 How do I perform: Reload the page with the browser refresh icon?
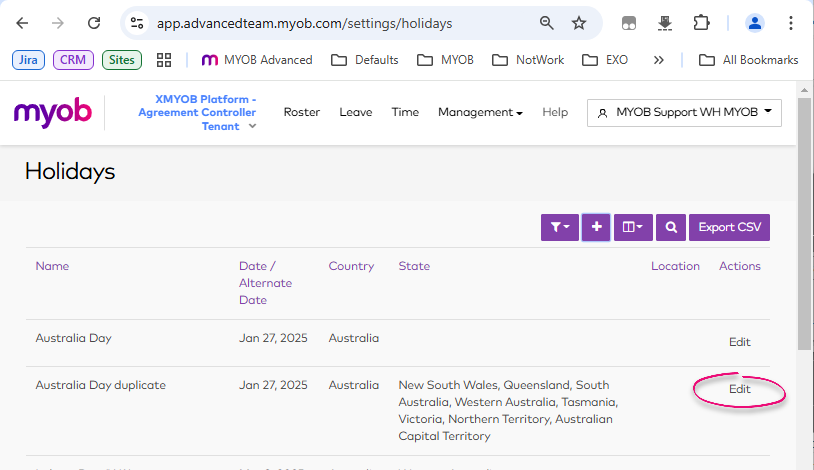tap(94, 23)
